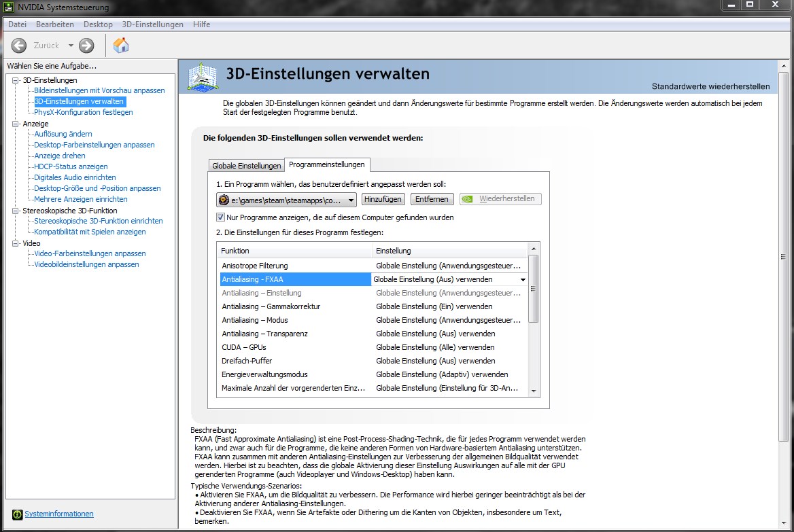The width and height of the screenshot is (794, 532).
Task: Click Globale Einstellung (Ein) verwenden value
Action: [x=434, y=306]
